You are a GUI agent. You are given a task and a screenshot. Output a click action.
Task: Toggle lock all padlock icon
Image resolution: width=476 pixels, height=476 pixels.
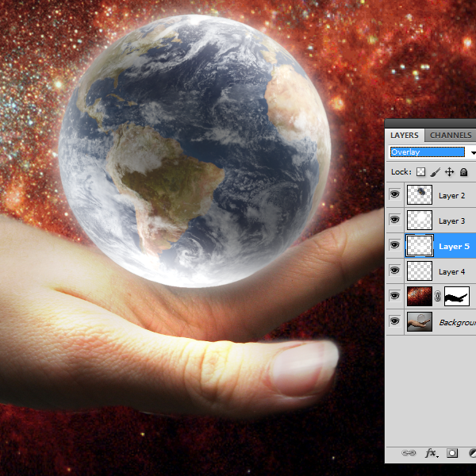pyautogui.click(x=463, y=172)
